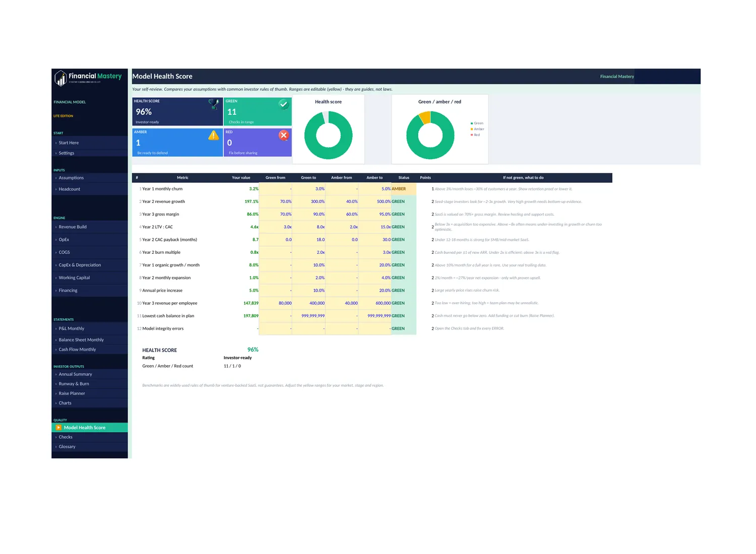Image resolution: width=756 pixels, height=554 pixels.
Task: Go to CapEx & Depreciation
Action: coord(90,265)
